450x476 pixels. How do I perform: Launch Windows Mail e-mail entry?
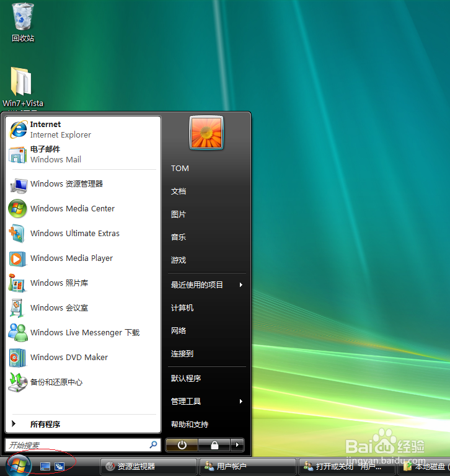[x=82, y=154]
